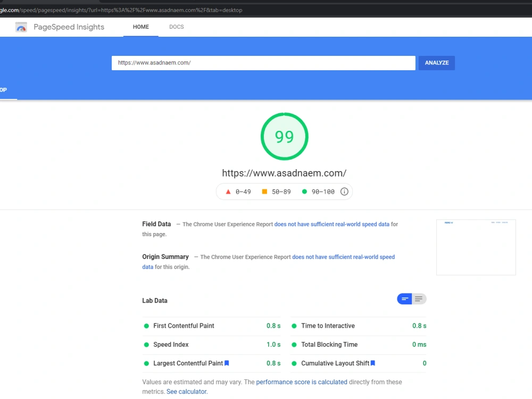Click the 99 performance score gauge

(284, 136)
